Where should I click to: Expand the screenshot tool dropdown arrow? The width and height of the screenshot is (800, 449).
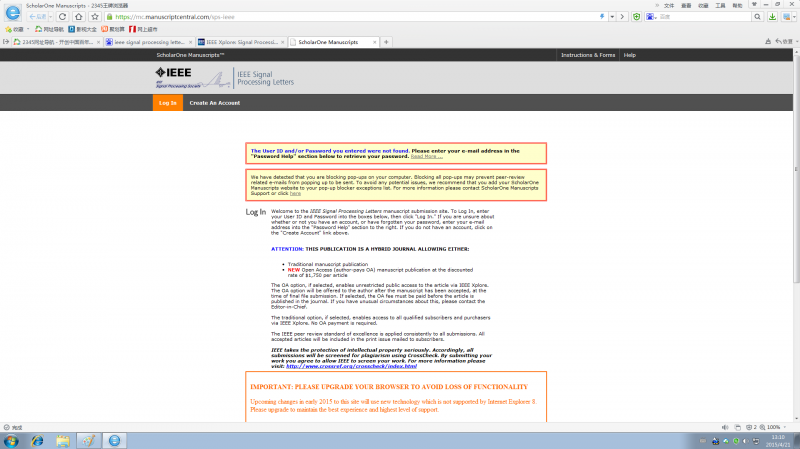click(x=794, y=17)
